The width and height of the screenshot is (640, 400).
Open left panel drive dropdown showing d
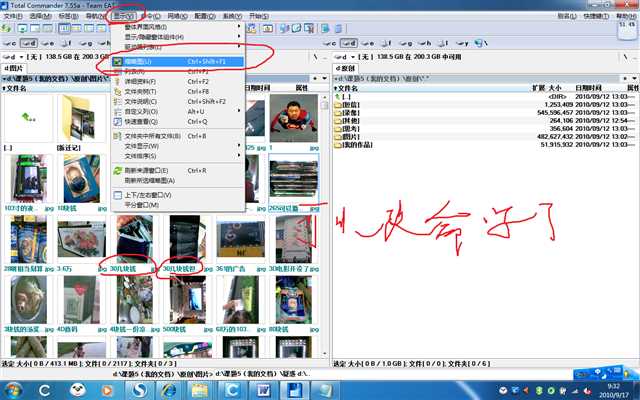click(x=13, y=57)
